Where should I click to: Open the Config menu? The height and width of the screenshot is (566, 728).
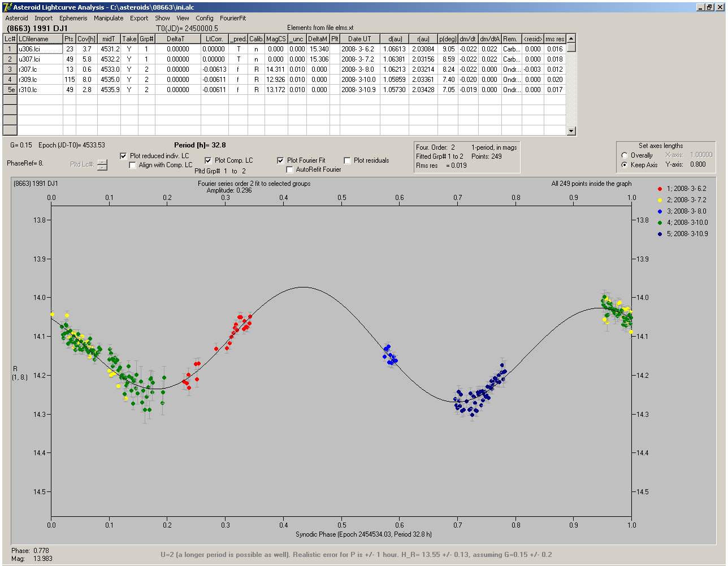point(205,18)
